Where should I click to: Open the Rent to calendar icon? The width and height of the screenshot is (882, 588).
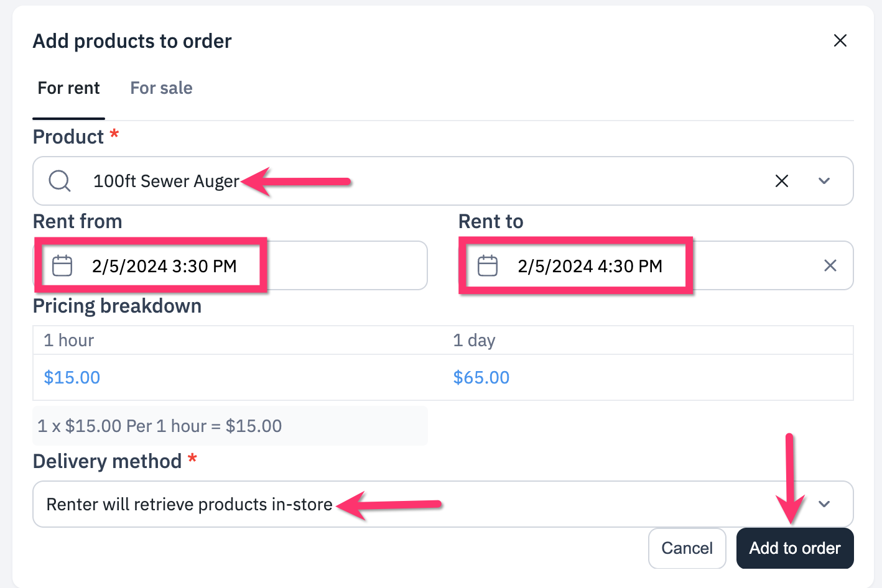click(488, 265)
